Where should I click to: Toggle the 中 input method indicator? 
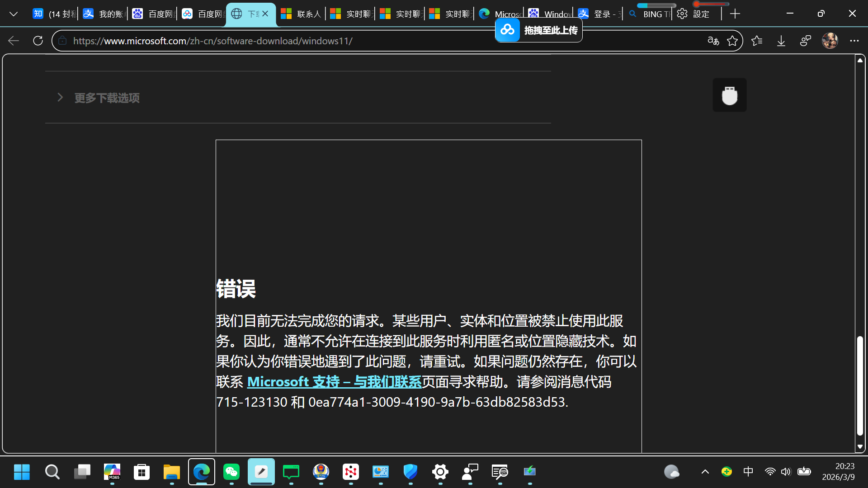[748, 472]
